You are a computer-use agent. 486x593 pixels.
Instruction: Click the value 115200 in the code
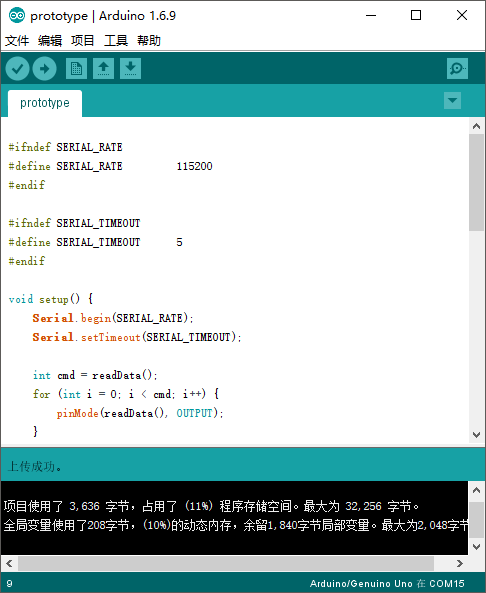[x=194, y=166]
